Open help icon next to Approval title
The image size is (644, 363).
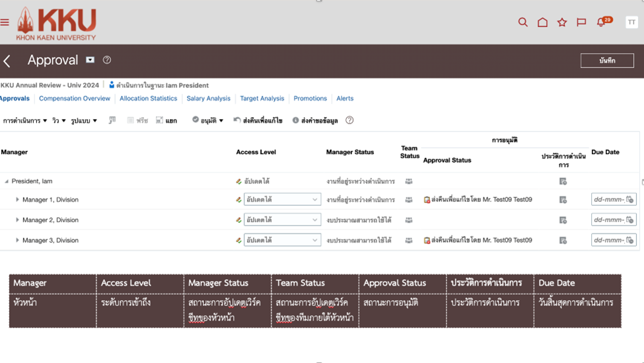point(107,60)
